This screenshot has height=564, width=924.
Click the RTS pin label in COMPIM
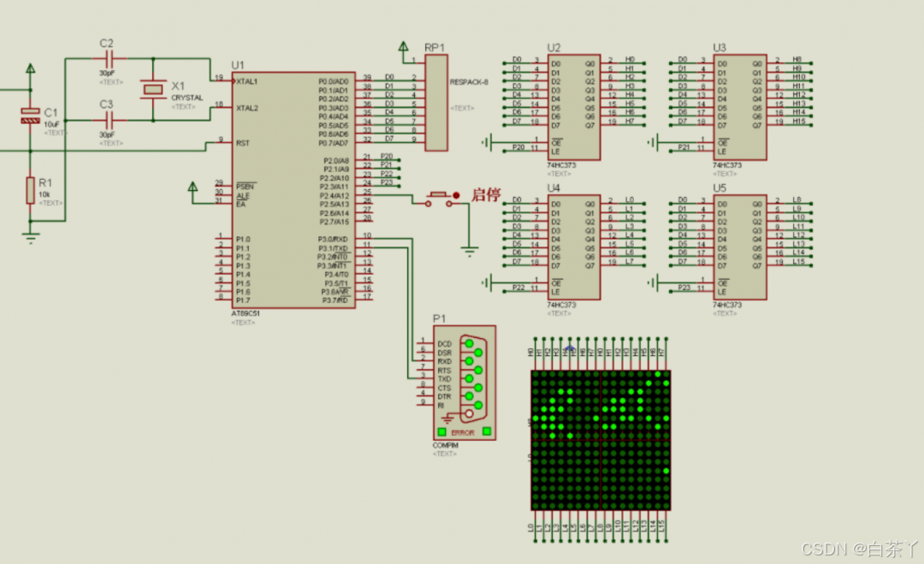point(444,371)
